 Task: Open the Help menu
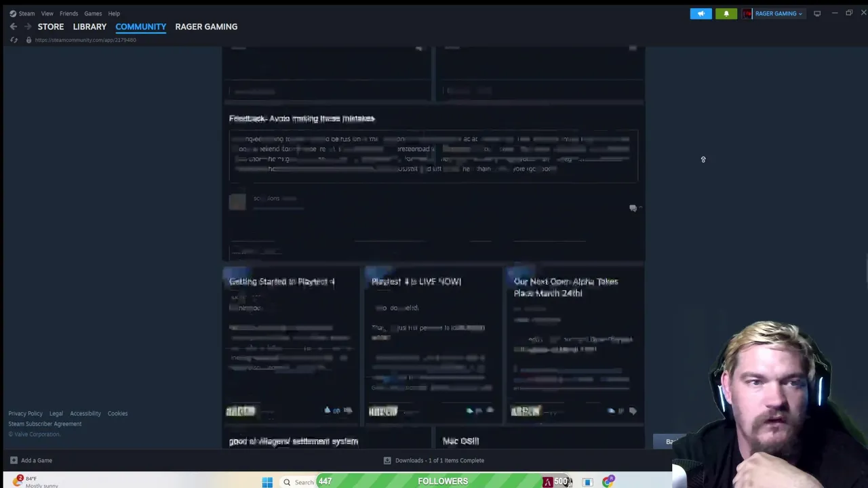pos(114,14)
